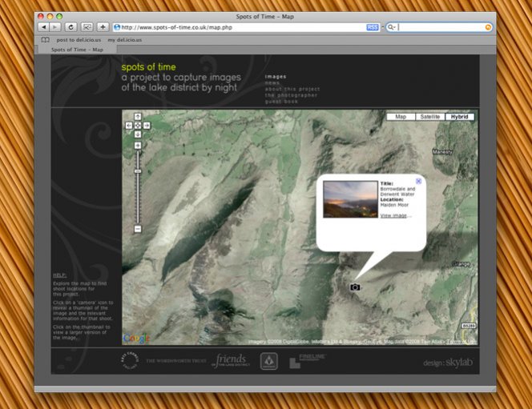Viewport: 532px width, 409px height.
Task: Reload the page with the browser refresh button
Action: pyautogui.click(x=71, y=26)
